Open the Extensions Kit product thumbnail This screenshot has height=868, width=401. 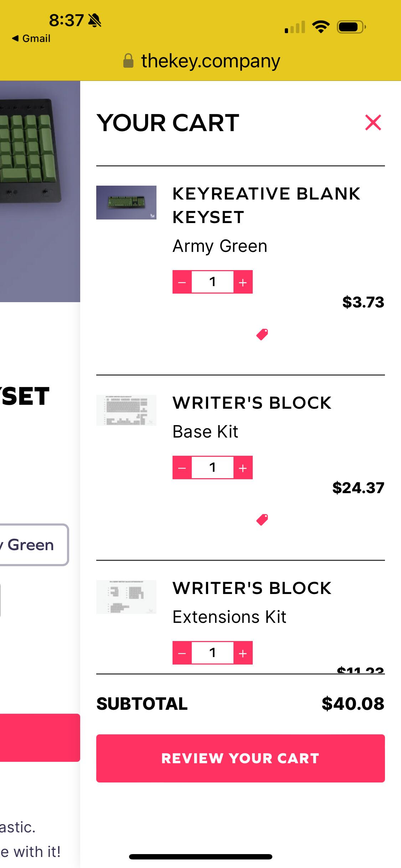126,597
